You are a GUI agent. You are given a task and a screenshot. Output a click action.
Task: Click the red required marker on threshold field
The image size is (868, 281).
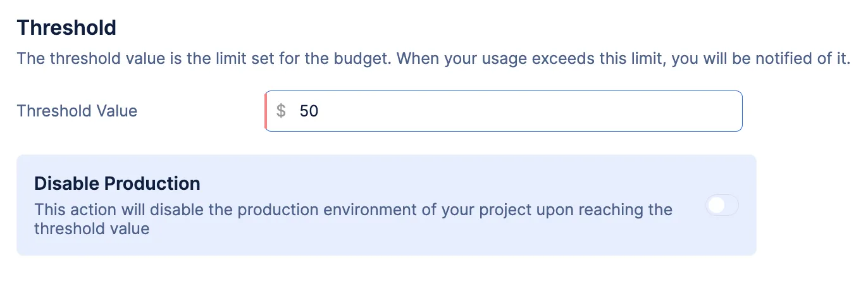tap(265, 111)
